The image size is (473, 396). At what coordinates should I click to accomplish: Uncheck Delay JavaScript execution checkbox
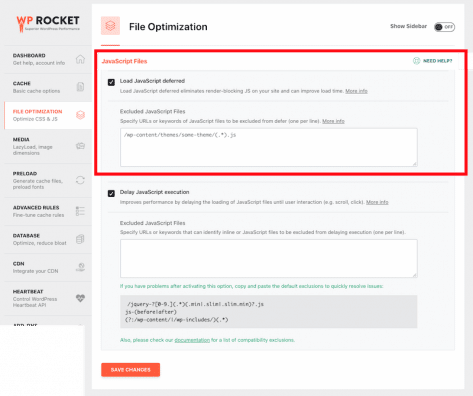click(111, 193)
